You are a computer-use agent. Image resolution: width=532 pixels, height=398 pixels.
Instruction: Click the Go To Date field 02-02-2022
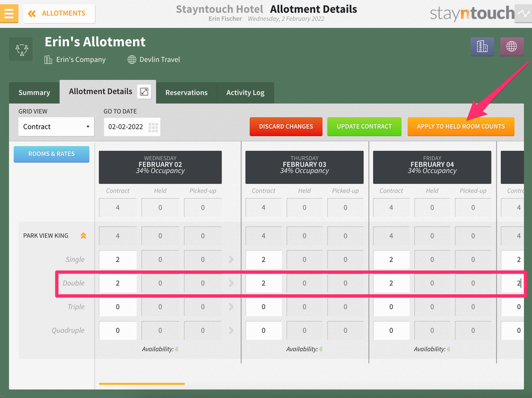pos(132,127)
